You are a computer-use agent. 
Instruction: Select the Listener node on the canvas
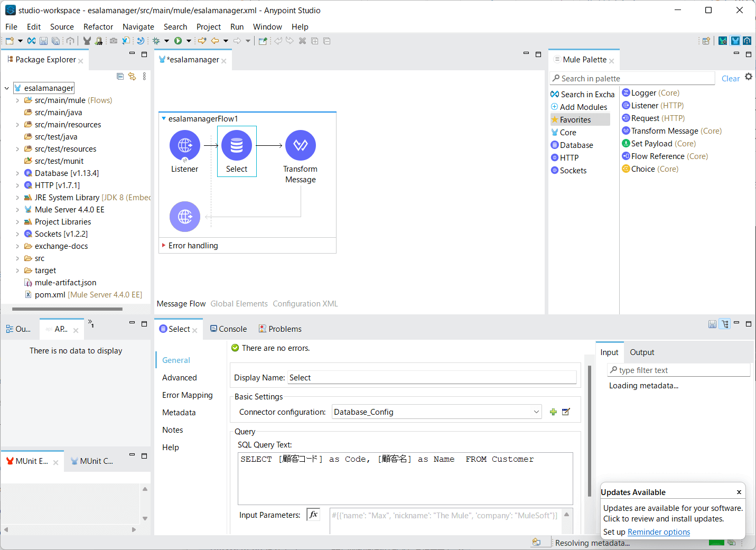tap(184, 146)
